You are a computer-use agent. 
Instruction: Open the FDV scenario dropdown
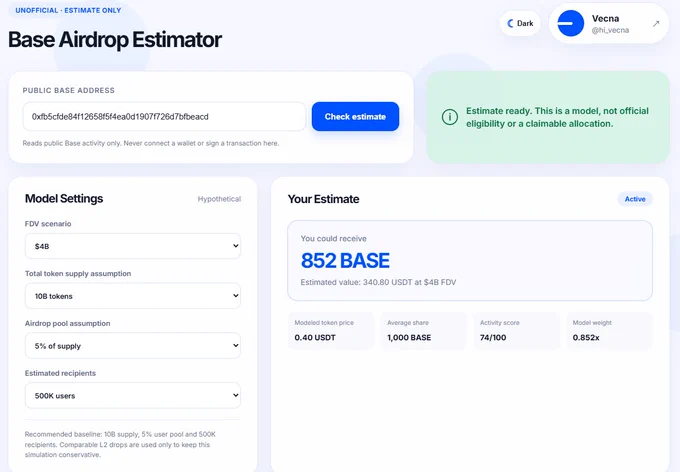point(133,246)
